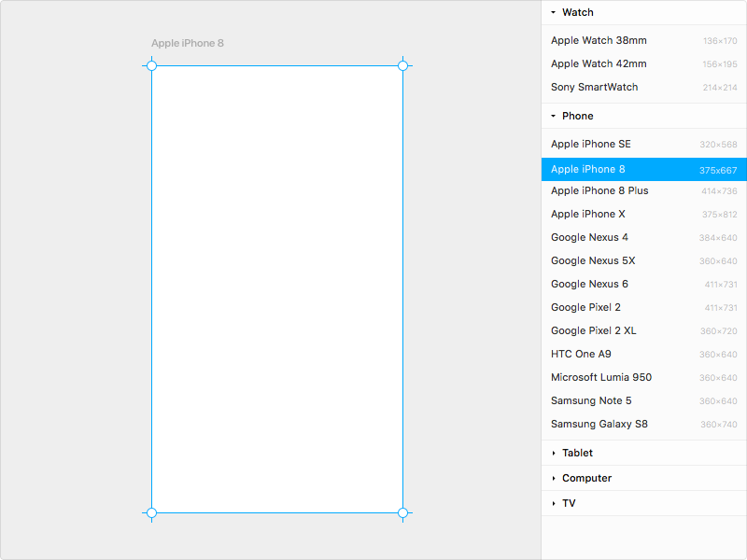Pick Google Nexus 4 preset
Viewport: 747px width, 560px height.
(644, 237)
